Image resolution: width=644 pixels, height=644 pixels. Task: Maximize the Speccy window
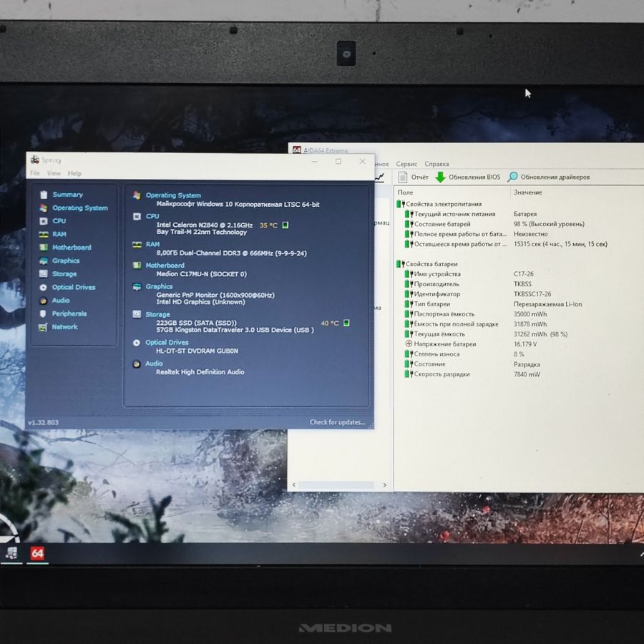(x=338, y=162)
